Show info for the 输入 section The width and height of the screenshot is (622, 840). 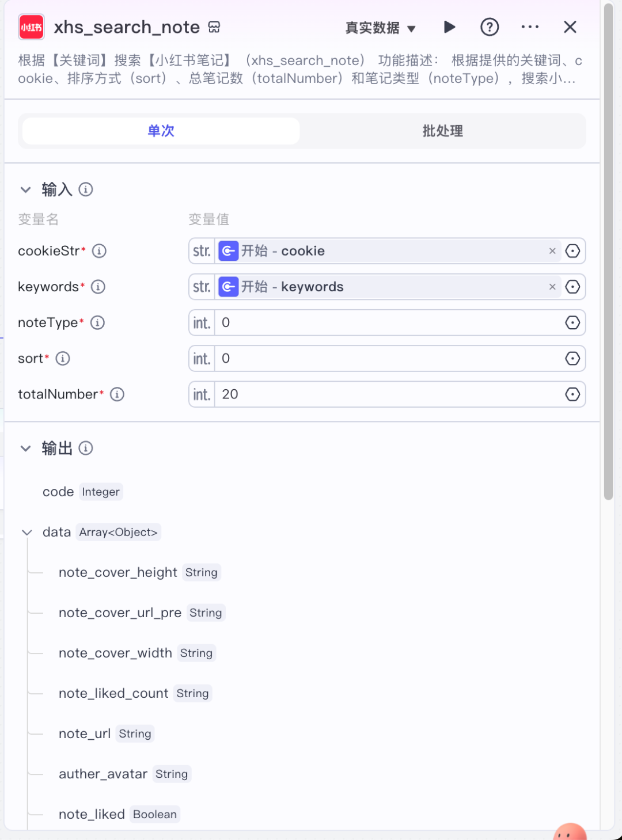coord(86,189)
